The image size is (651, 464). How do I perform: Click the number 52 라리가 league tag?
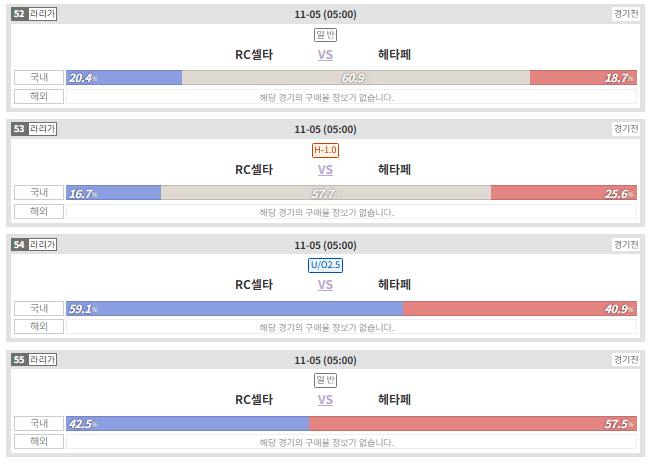pyautogui.click(x=34, y=14)
